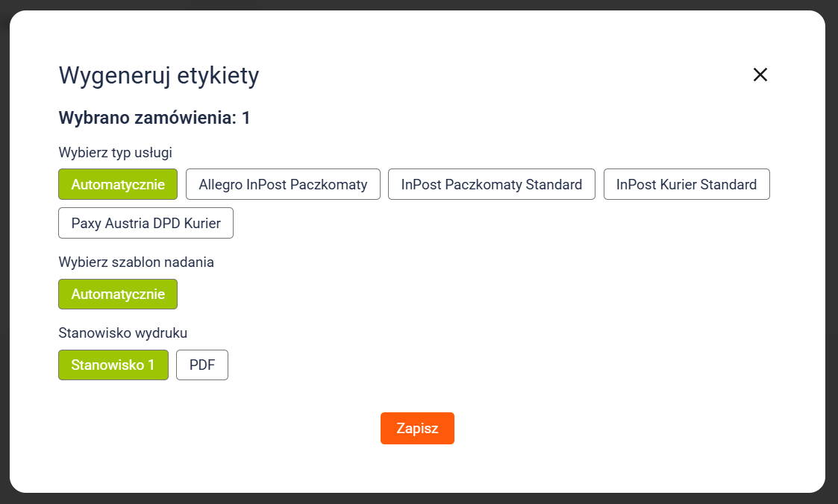Image resolution: width=838 pixels, height=504 pixels.
Task: Choose PDF as print output
Action: pos(201,365)
